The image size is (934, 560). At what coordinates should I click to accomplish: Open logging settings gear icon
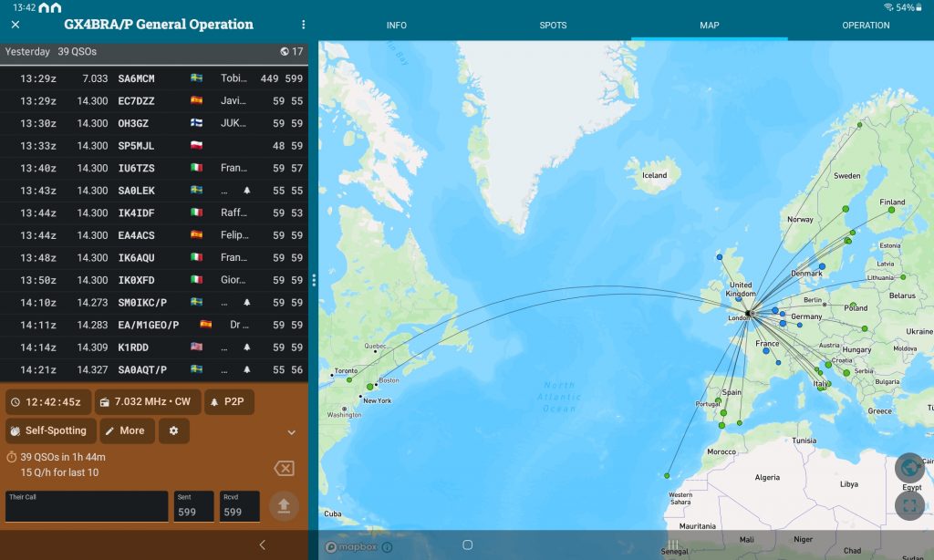point(174,430)
